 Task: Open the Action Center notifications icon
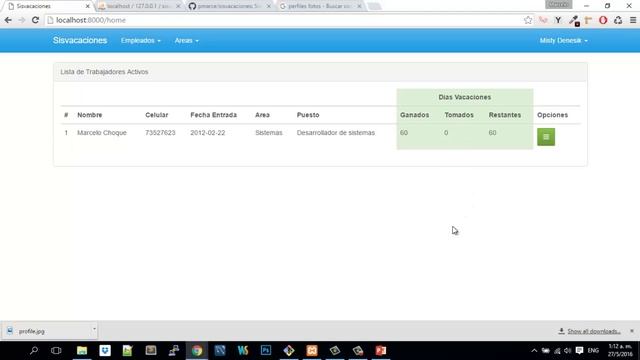579,351
